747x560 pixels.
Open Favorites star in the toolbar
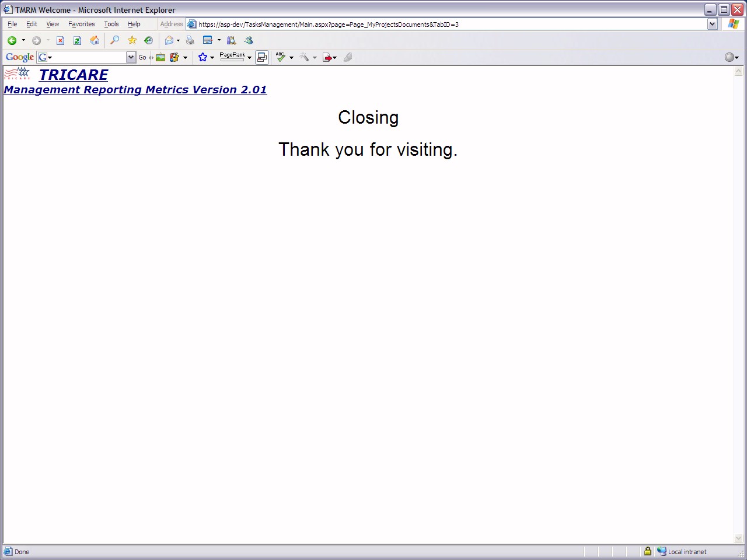pyautogui.click(x=132, y=40)
